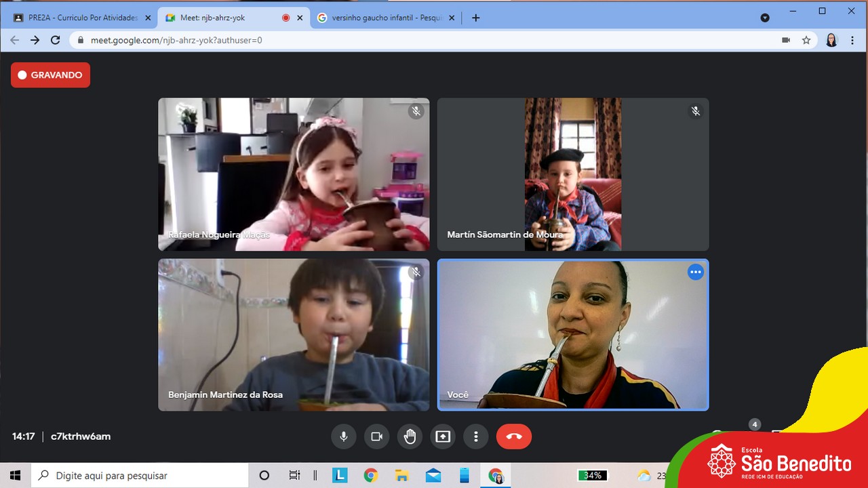Select Rafaela Nogueira Maçãs video tile
Image resolution: width=868 pixels, height=488 pixels.
coord(294,174)
